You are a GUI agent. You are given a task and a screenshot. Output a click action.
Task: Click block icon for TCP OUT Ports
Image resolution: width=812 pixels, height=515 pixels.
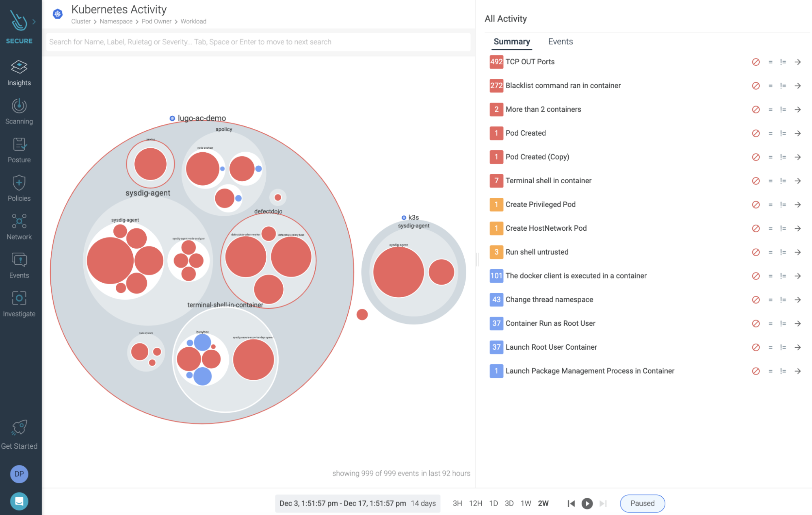pos(756,62)
